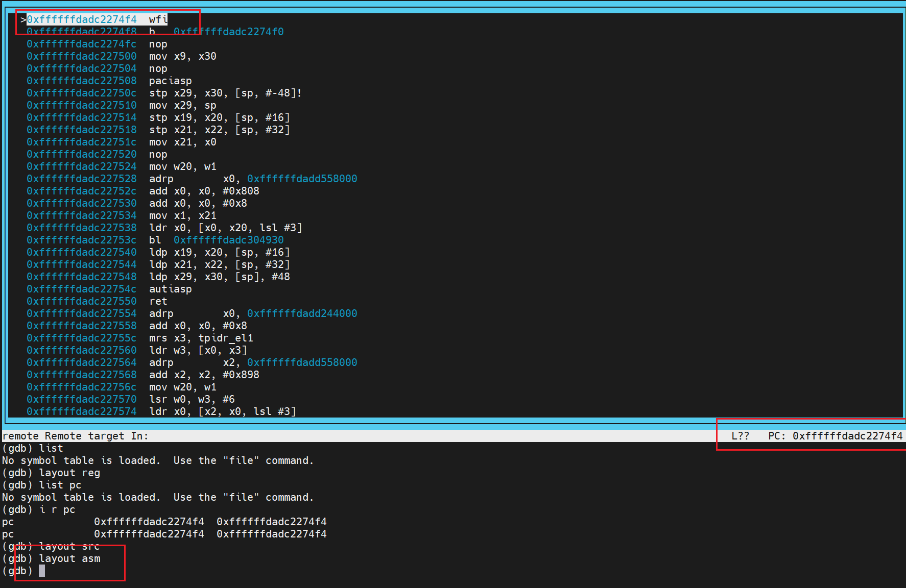906x588 pixels.
Task: Select 'mov x21, x0' instruction
Action: [x=183, y=142]
